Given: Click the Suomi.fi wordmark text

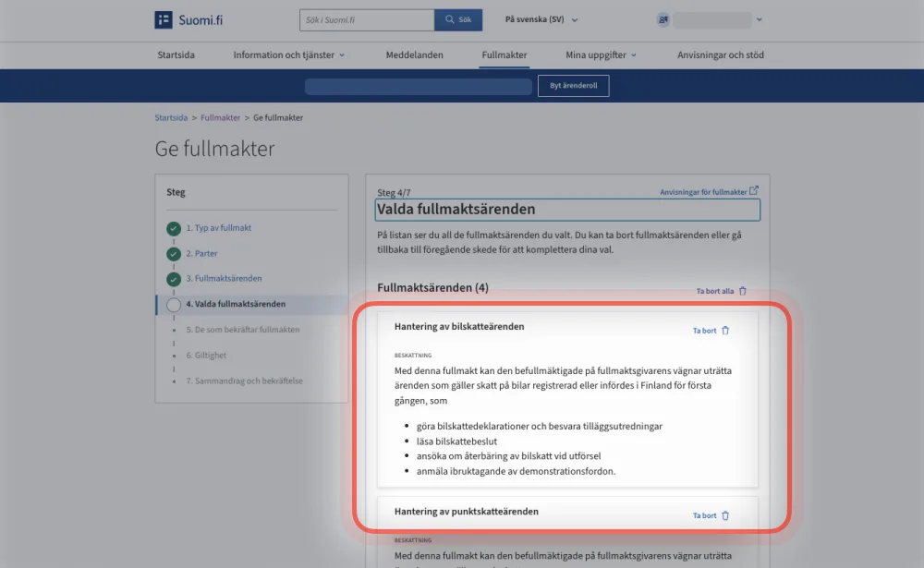Looking at the screenshot, I should [x=201, y=20].
